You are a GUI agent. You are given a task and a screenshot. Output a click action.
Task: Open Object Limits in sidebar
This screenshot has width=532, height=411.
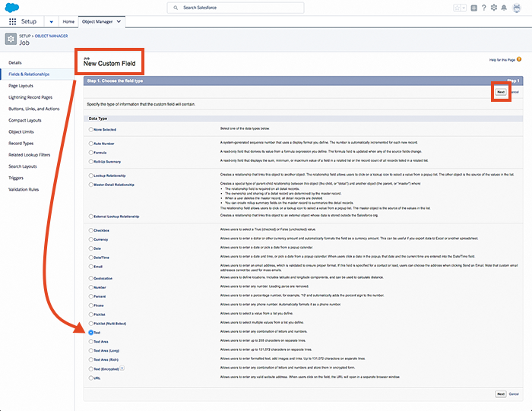21,132
